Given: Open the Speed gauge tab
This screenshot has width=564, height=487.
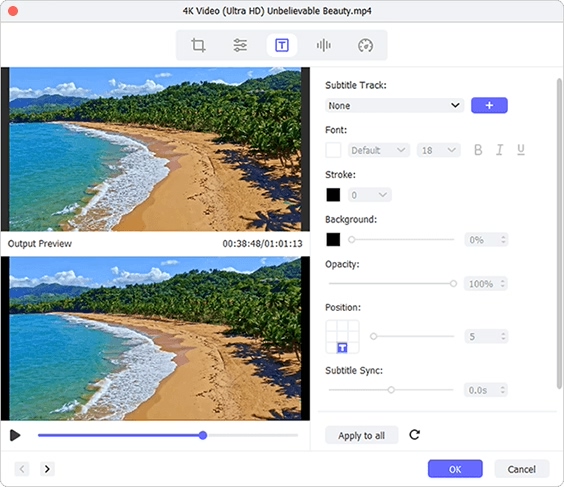Looking at the screenshot, I should [365, 45].
